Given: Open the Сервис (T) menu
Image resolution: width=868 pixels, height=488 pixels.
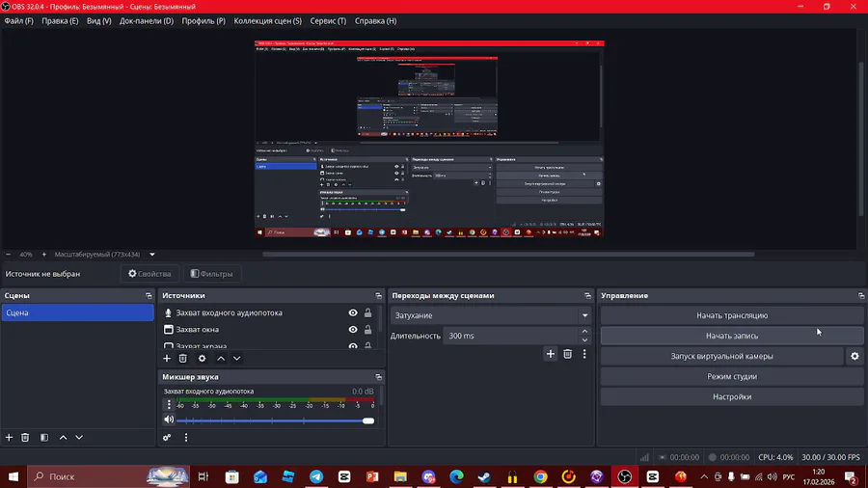Looking at the screenshot, I should pyautogui.click(x=328, y=21).
